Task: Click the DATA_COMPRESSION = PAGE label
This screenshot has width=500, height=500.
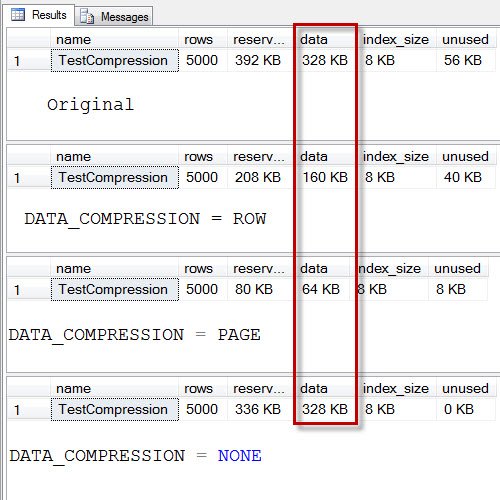Action: 134,336
